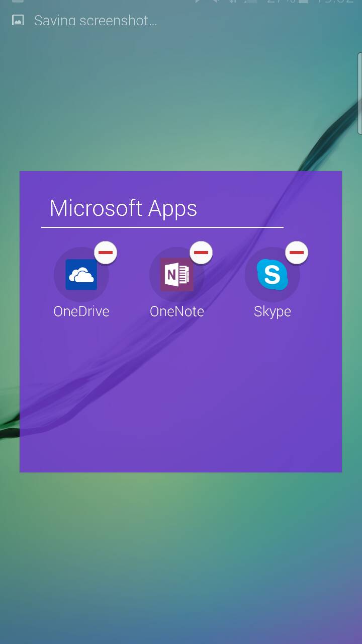Close folder by tapping wallpaper below it
Screen dimensions: 362x644
click(181, 553)
